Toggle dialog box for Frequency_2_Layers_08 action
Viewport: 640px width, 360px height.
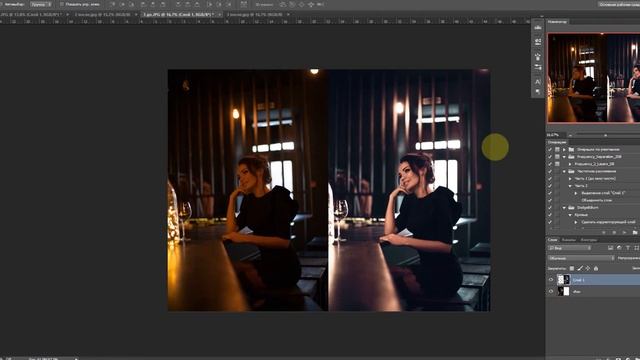tap(558, 164)
